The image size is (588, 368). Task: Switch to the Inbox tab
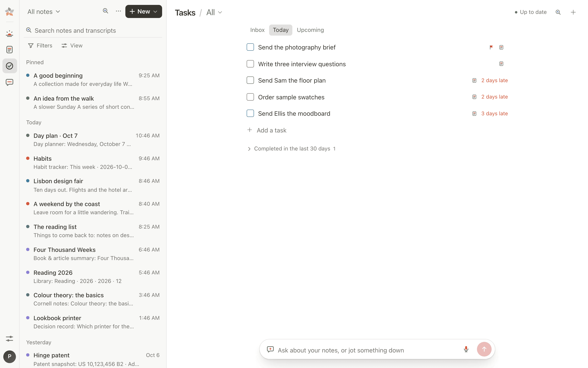tap(257, 30)
